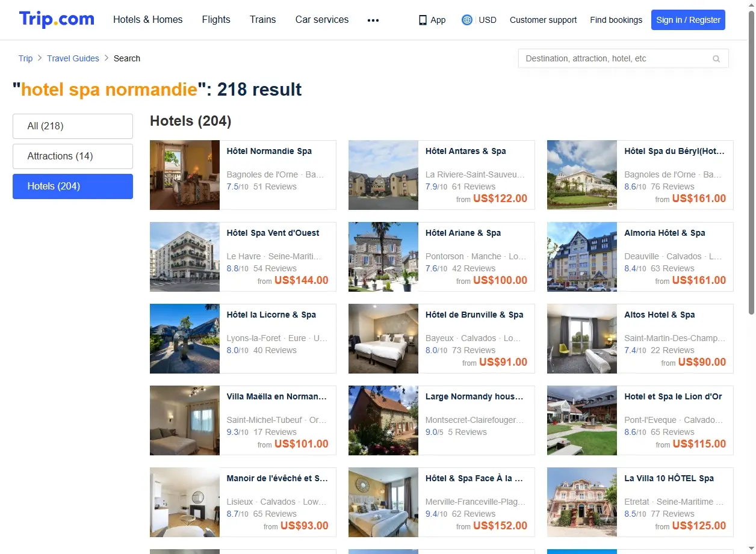Open Villa Maëlla en Normandie thumbnail
Viewport: 756px width, 554px height.
click(x=185, y=420)
